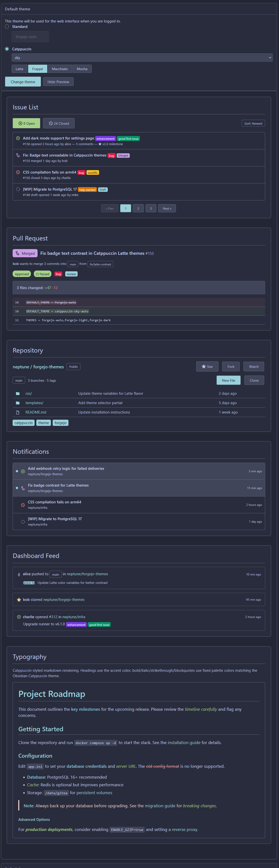Click the README.md file icon
Image resolution: width=279 pixels, height=868 pixels.
(18, 413)
